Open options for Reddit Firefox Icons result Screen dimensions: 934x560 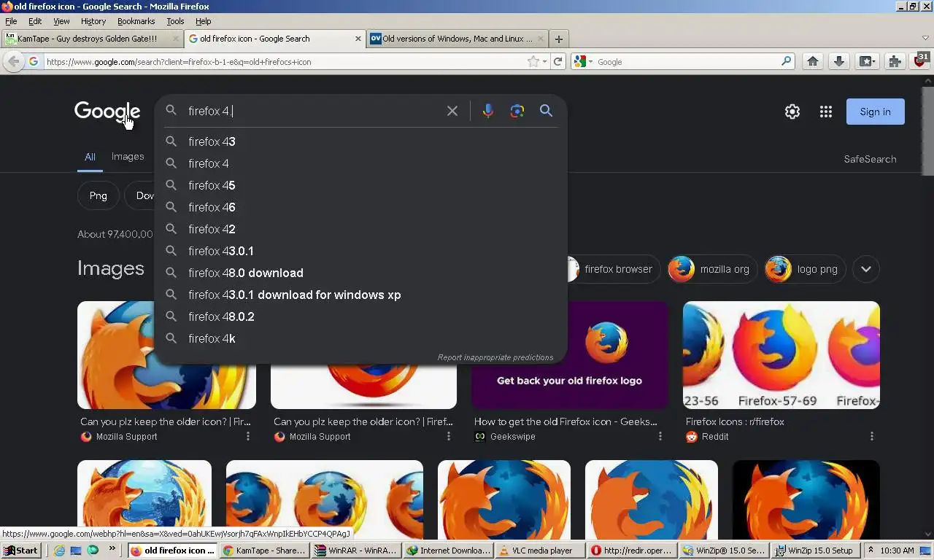(x=872, y=436)
